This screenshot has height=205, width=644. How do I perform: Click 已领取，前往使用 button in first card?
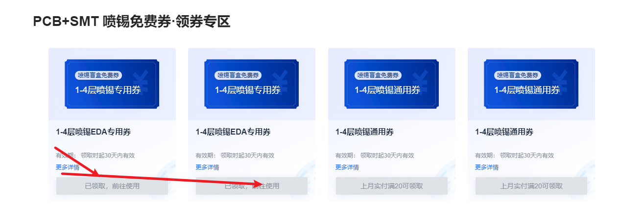point(112,186)
